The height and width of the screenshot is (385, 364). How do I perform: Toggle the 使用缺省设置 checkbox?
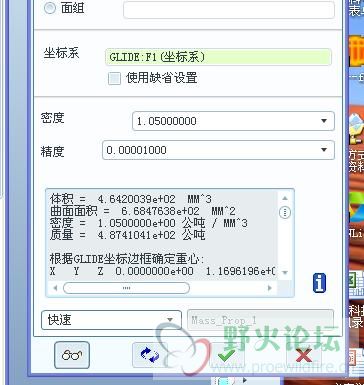[x=114, y=79]
